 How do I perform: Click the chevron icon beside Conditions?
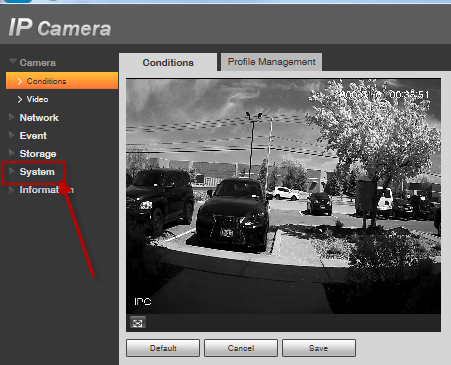(20, 81)
